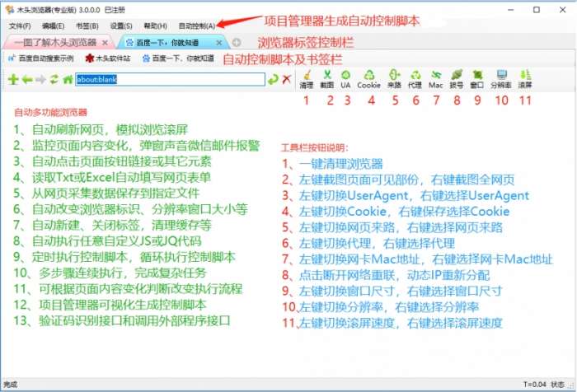Image resolution: width=577 pixels, height=392 pixels.
Task: Close the 木头浏览器 window
Action: pyautogui.click(x=563, y=10)
